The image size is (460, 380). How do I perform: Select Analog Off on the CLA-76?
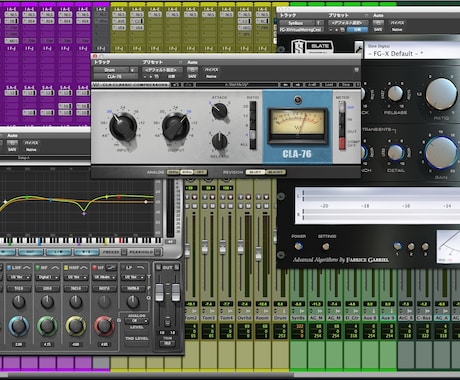(200, 172)
